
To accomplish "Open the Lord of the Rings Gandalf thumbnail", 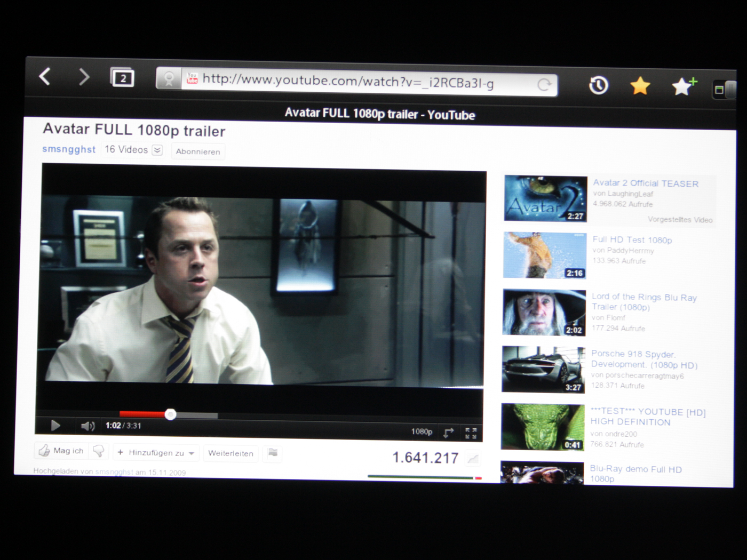I will click(x=544, y=313).
